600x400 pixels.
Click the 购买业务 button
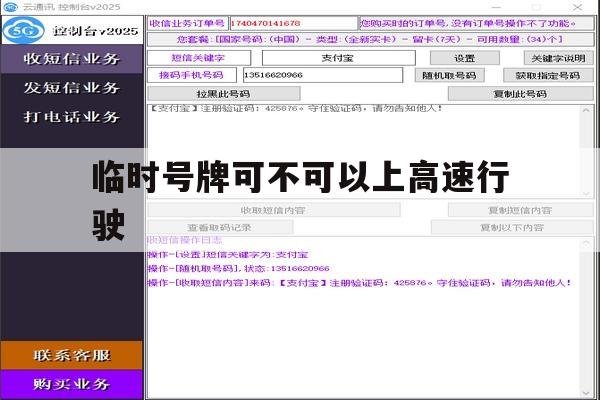72,384
